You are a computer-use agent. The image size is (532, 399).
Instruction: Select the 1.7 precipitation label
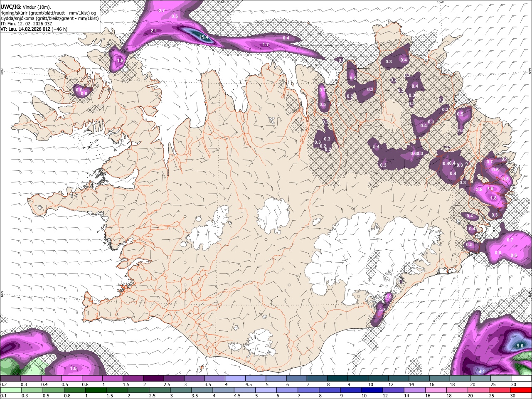tap(266, 44)
